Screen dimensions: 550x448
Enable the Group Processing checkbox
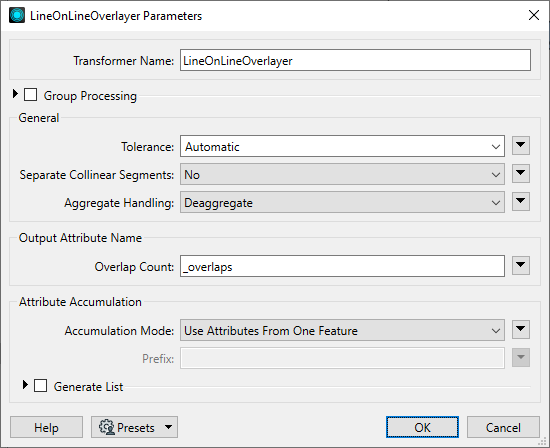[x=31, y=95]
